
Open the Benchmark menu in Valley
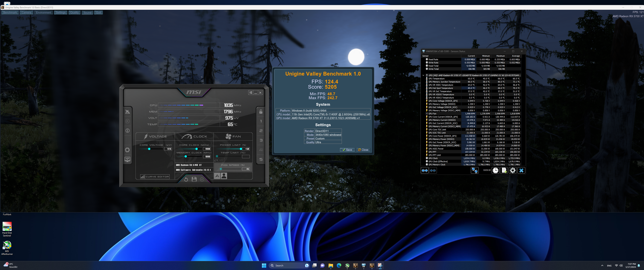click(x=10, y=13)
